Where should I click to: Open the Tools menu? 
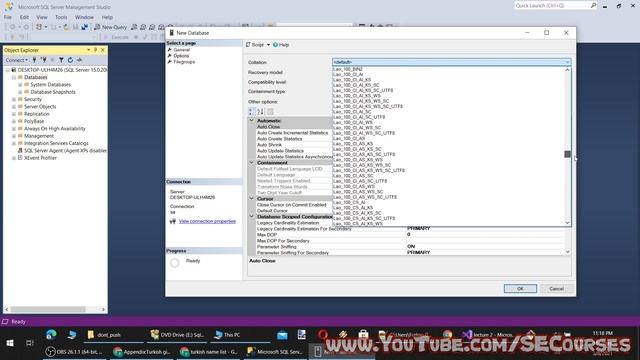(61, 17)
